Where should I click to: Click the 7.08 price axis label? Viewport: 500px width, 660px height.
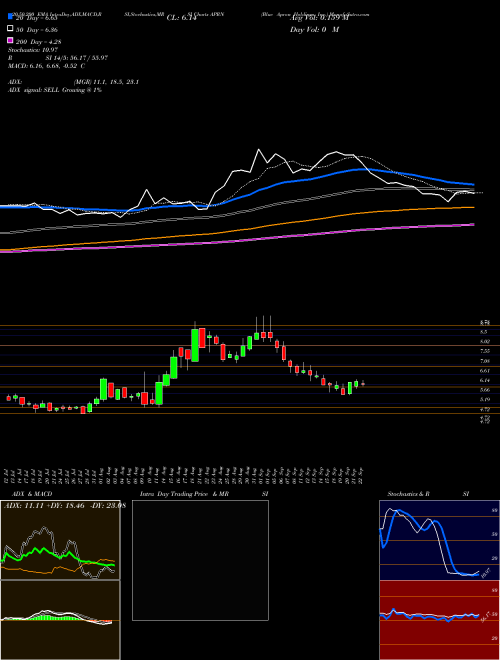[x=485, y=361]
